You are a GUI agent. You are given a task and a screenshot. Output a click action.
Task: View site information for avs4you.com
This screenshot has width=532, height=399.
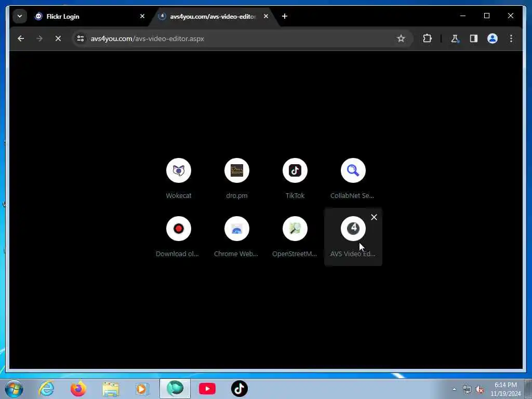coord(81,38)
